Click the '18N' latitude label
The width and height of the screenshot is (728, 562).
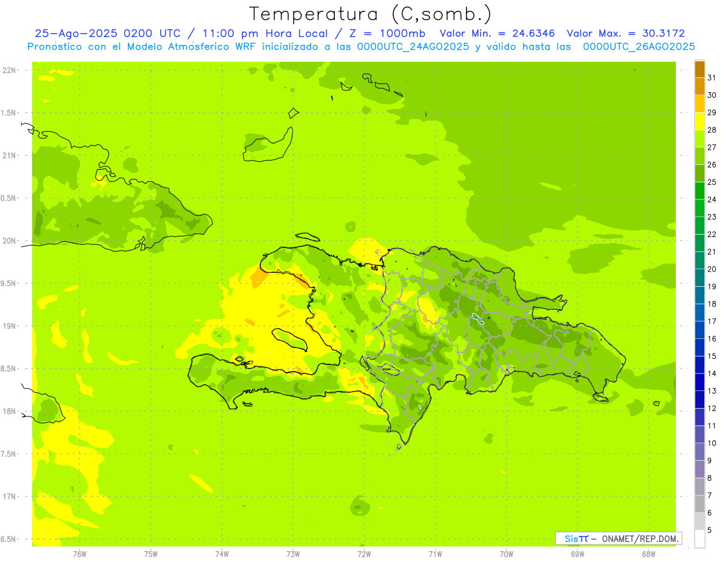pos(8,411)
